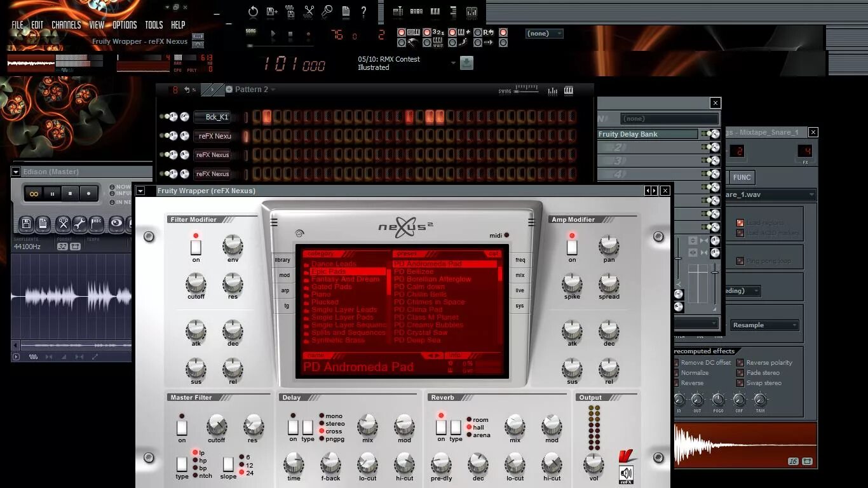Open the audio editor scissors icon in the top toolbar
868x488 pixels.
(309, 11)
